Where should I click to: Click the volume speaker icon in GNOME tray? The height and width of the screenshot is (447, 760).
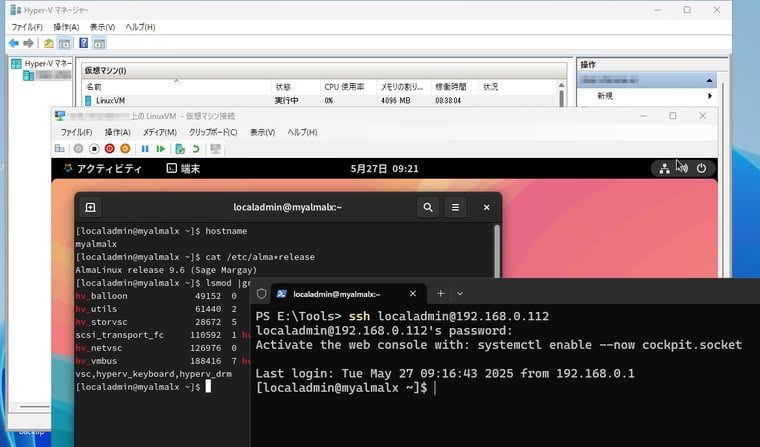point(682,168)
